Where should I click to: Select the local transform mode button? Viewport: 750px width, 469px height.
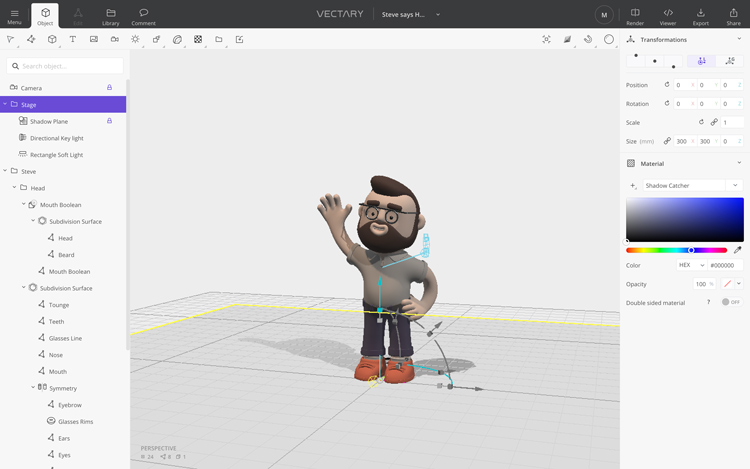click(x=702, y=61)
